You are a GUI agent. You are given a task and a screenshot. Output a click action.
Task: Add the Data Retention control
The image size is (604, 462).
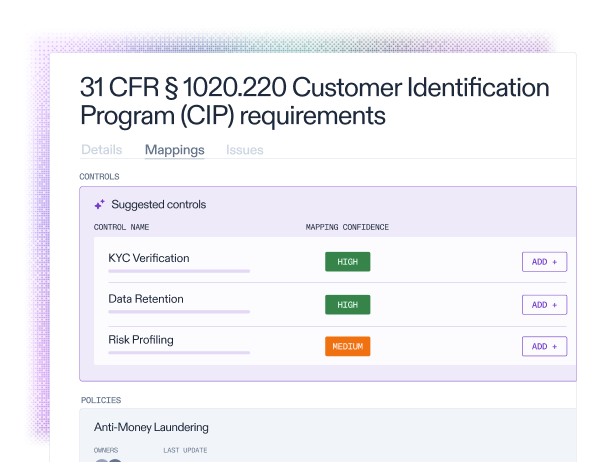tap(544, 305)
